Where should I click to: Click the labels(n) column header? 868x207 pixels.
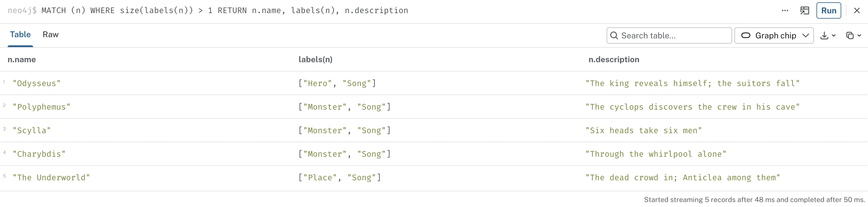[316, 60]
